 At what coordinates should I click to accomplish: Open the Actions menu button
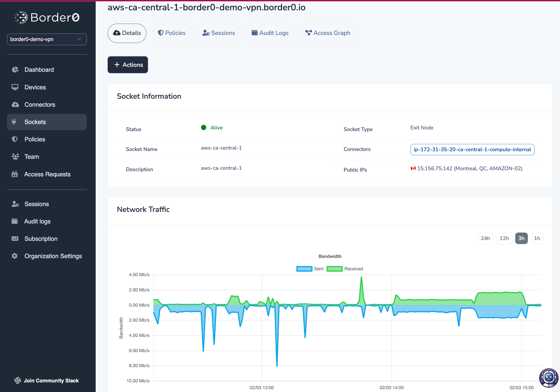(128, 65)
